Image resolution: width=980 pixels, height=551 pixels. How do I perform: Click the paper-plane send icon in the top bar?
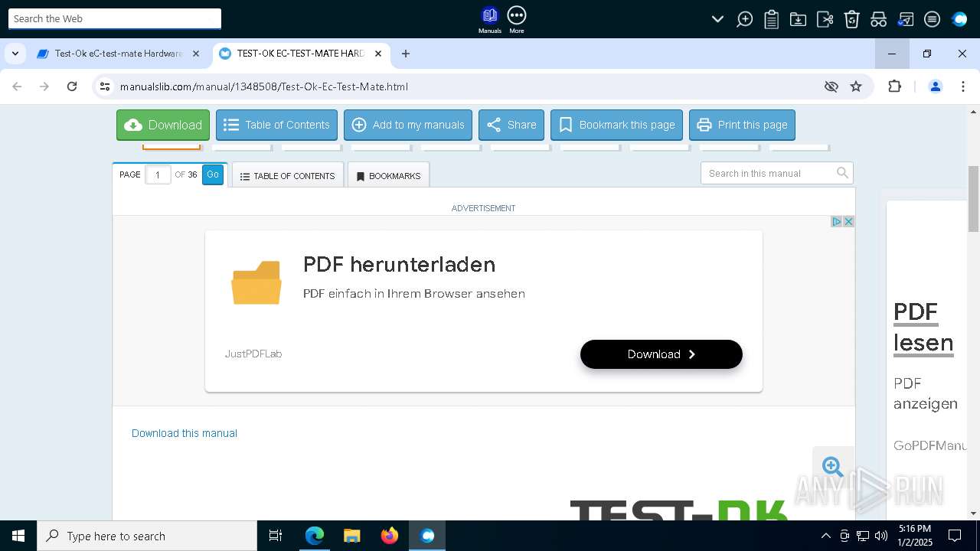tap(905, 19)
